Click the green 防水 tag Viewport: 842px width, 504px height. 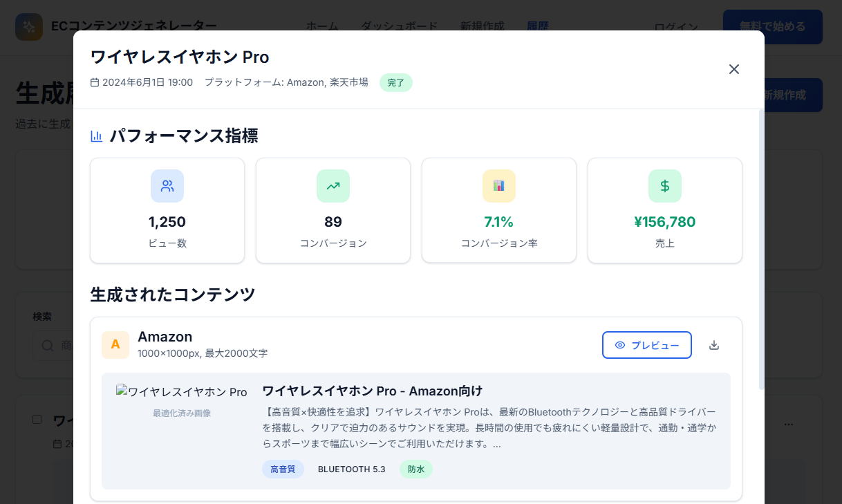pyautogui.click(x=416, y=469)
